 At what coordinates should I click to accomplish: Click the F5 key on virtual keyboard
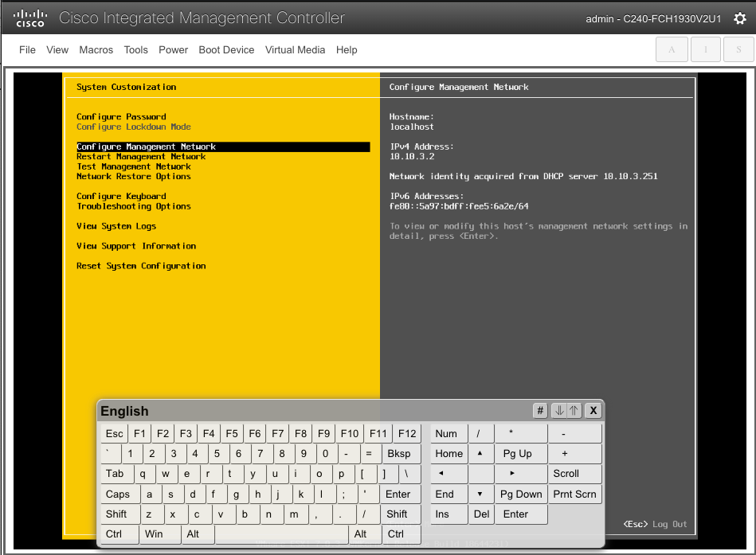[x=232, y=434]
